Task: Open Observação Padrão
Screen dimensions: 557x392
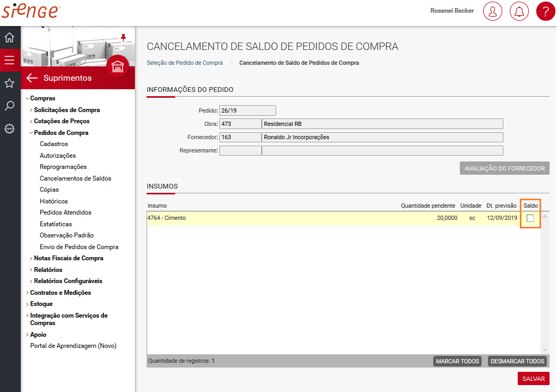Action: point(66,235)
